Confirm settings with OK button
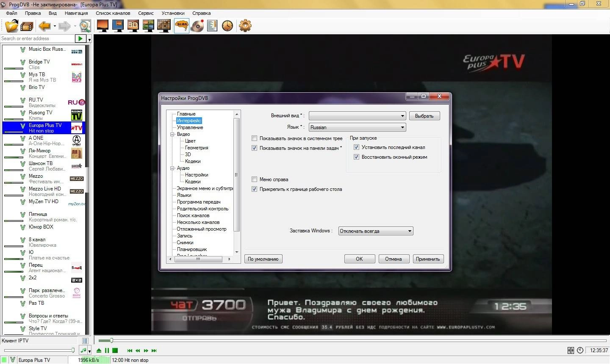Screen dimensions: 610x364 click(x=359, y=259)
